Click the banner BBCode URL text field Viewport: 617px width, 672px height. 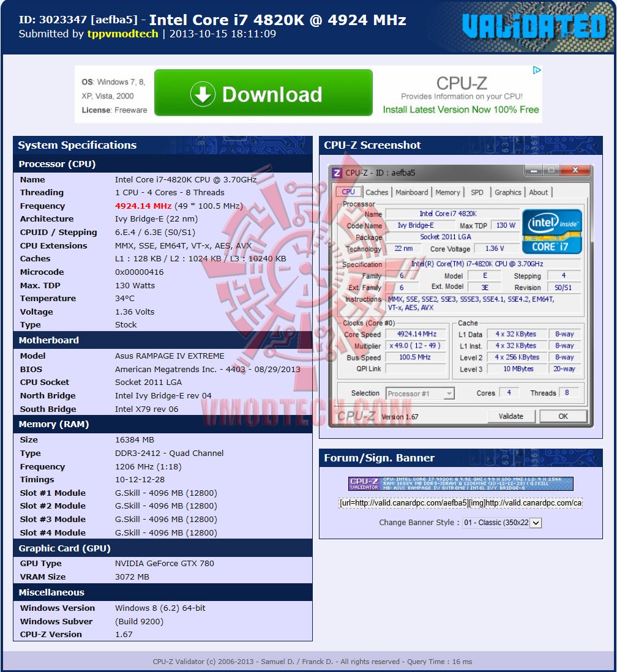tap(460, 502)
